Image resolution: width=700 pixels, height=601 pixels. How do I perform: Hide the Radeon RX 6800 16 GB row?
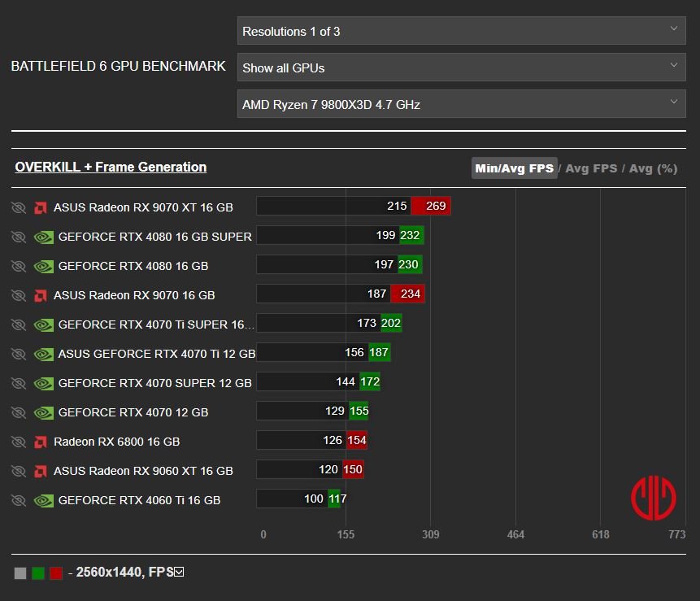(x=19, y=442)
